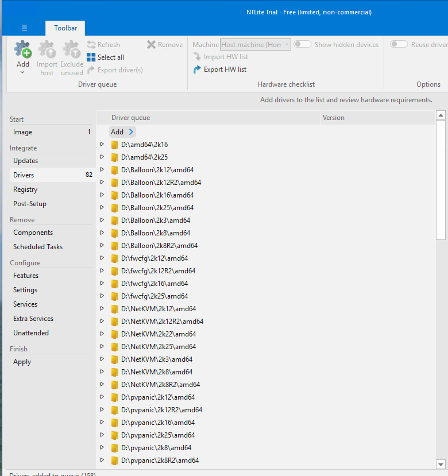The width and height of the screenshot is (448, 476).
Task: Open the Updates page in sidebar
Action: click(x=52, y=161)
